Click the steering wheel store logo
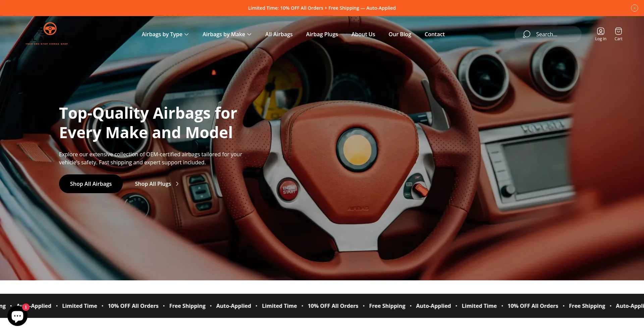Image resolution: width=644 pixels, height=333 pixels. tap(47, 34)
